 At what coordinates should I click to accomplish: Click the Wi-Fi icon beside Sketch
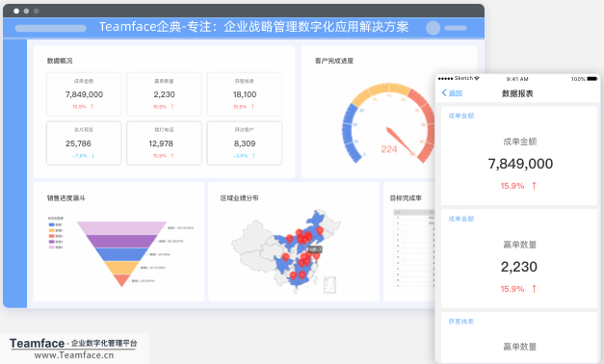pos(477,78)
